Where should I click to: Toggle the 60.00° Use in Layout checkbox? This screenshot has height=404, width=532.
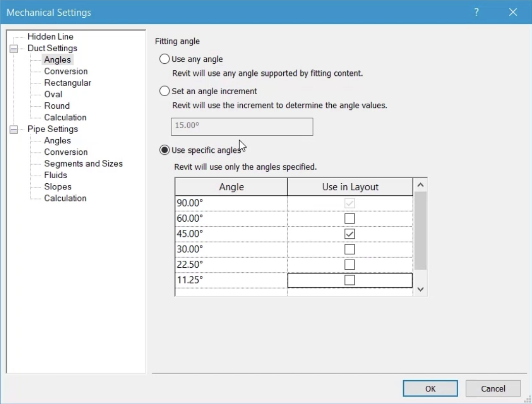[349, 219]
